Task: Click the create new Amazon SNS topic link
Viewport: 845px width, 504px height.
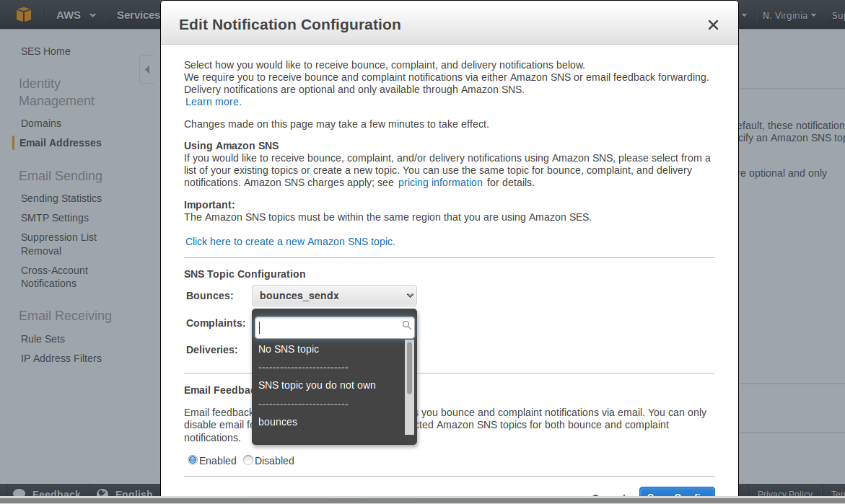Action: click(x=291, y=242)
